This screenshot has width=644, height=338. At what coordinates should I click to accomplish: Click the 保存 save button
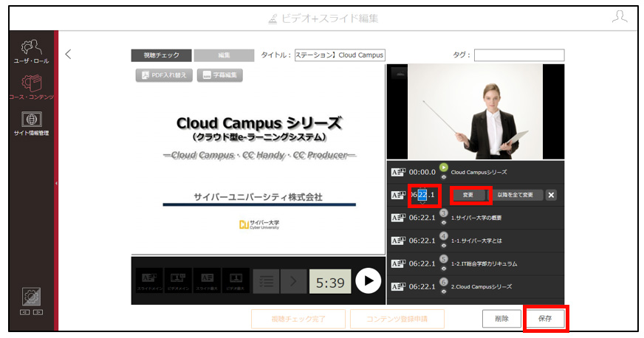[545, 318]
